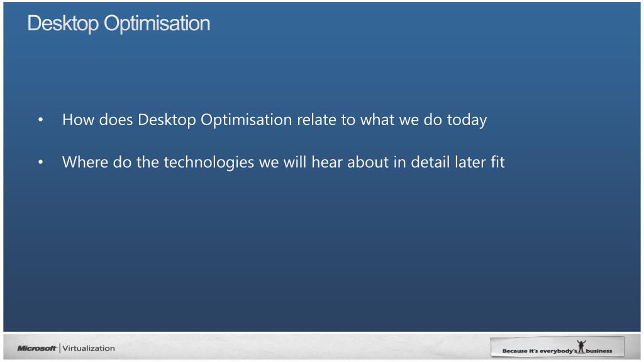Select the bullet marker before "Where do the technologies"
The height and width of the screenshot is (362, 644).
coord(41,163)
